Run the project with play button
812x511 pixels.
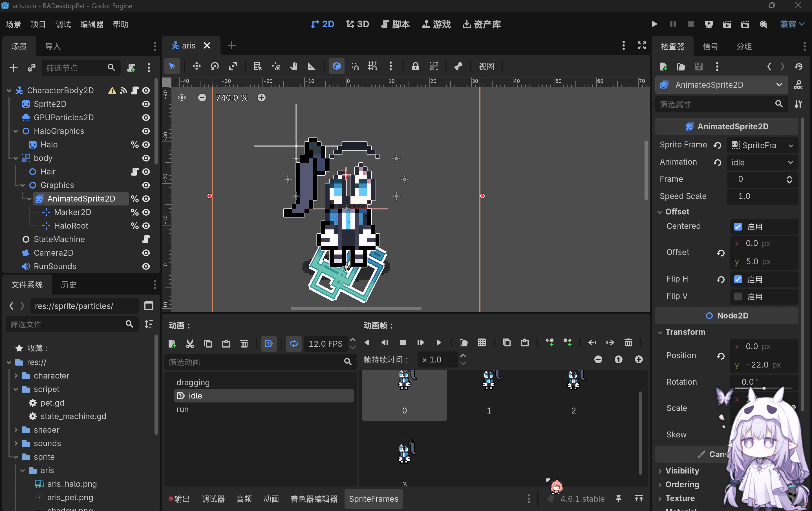(654, 24)
